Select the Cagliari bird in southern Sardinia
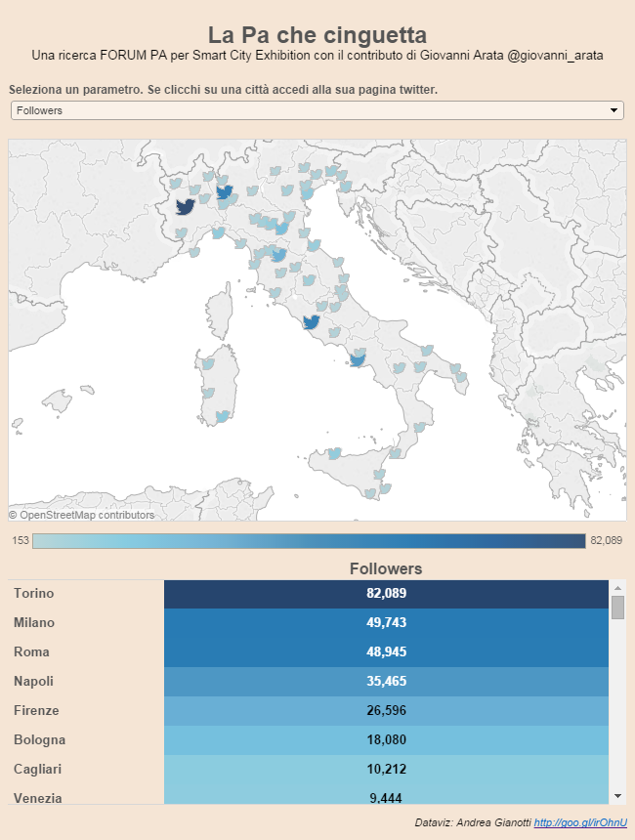 pos(223,416)
